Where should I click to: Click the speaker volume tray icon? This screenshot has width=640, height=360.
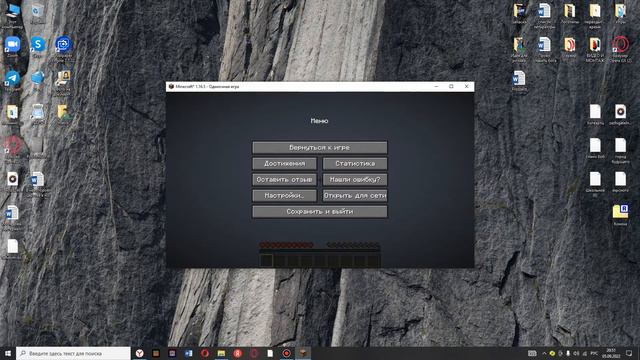pos(576,353)
